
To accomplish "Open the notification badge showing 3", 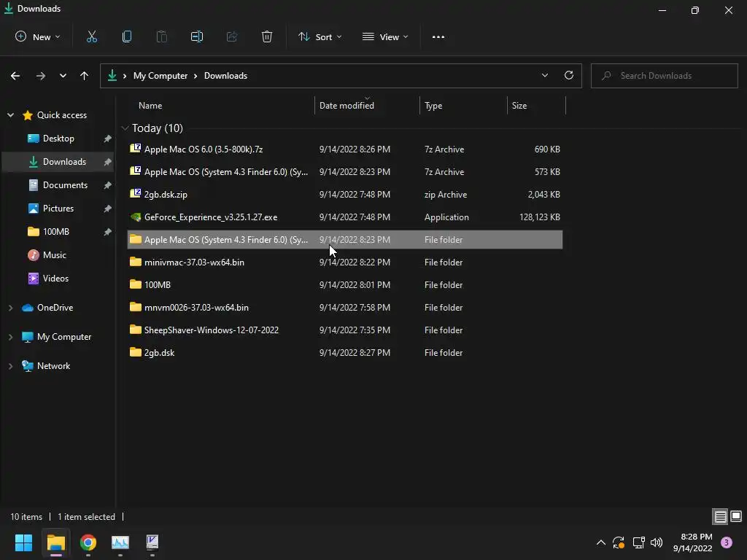I will (727, 542).
